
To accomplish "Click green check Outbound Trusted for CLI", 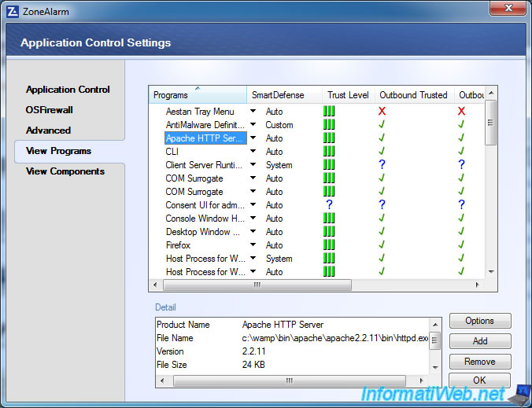I will tap(382, 152).
